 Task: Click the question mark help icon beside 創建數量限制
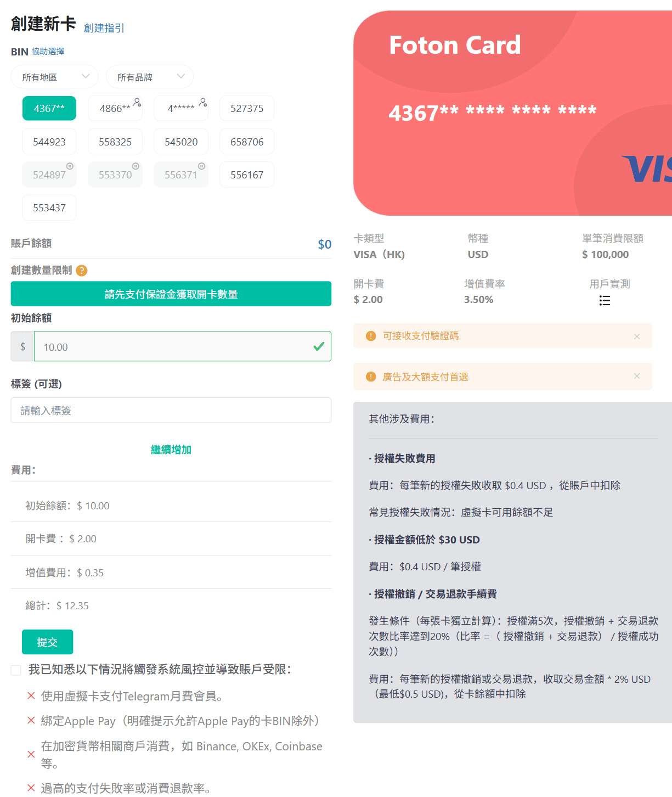82,271
